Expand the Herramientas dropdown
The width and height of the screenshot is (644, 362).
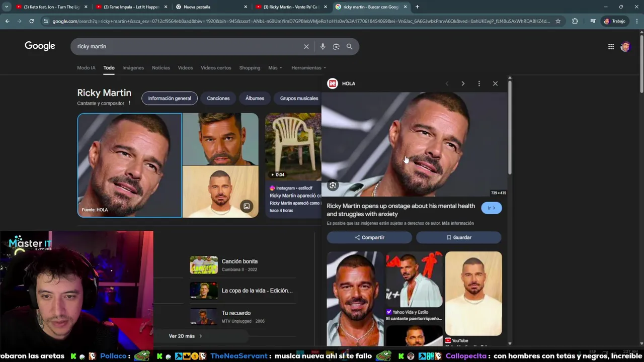308,68
